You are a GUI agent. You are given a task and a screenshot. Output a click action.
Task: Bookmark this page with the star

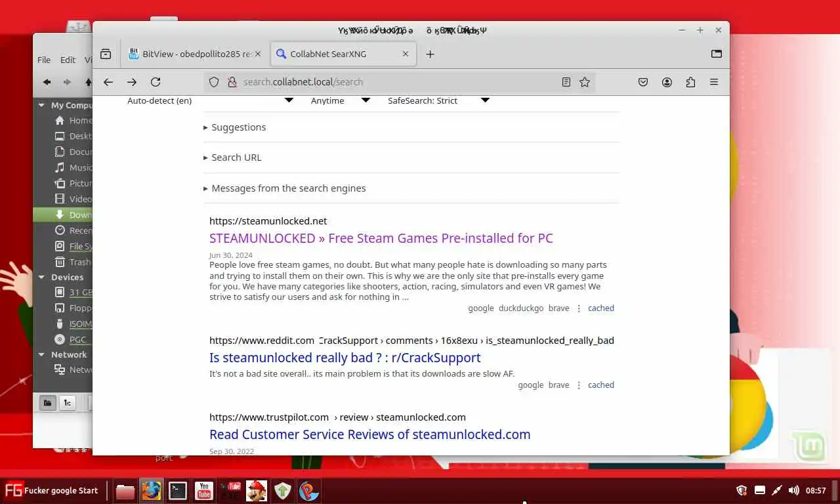[585, 82]
